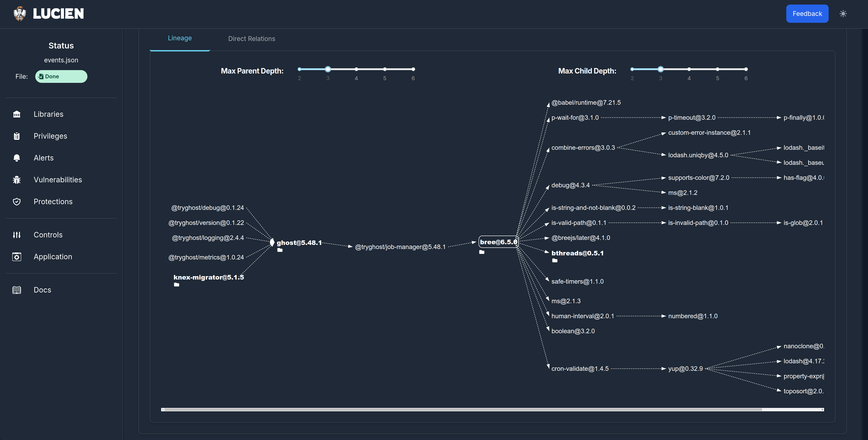Viewport: 868px width, 440px height.
Task: Set Max Child Depth to 4
Action: click(689, 69)
